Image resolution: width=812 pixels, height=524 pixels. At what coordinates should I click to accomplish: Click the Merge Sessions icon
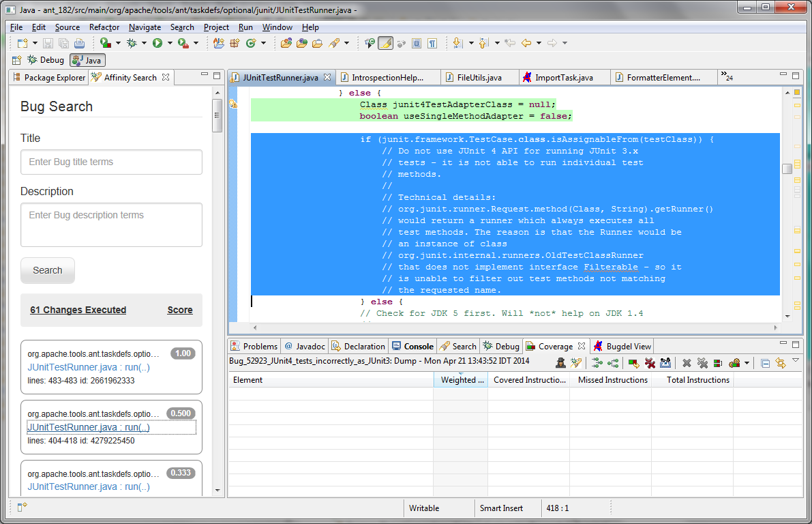point(718,363)
